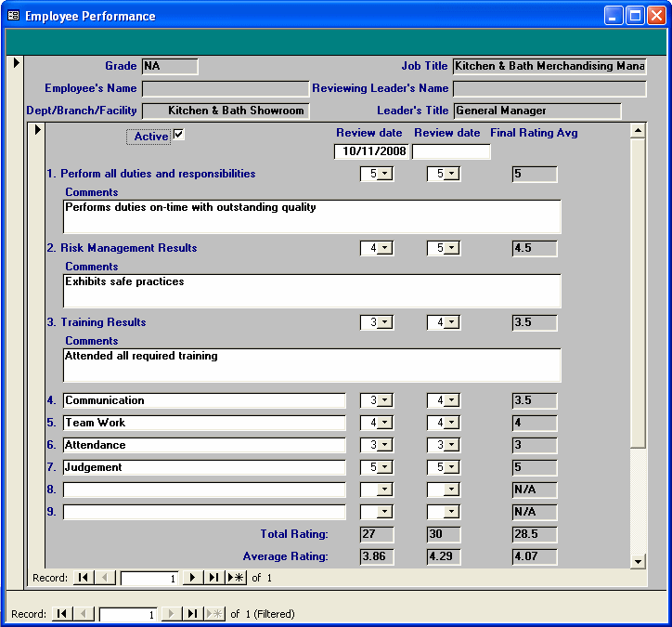This screenshot has height=627, width=672.
Task: Go to next record in main filtered navigator
Action: [172, 614]
